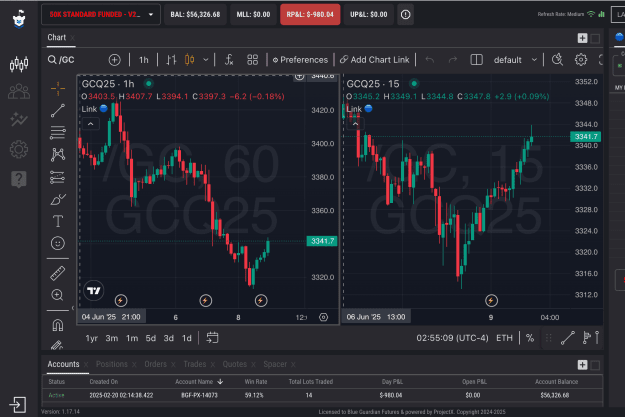The height and width of the screenshot is (417, 625).
Task: Change the 1h interval selector
Action: tap(143, 60)
